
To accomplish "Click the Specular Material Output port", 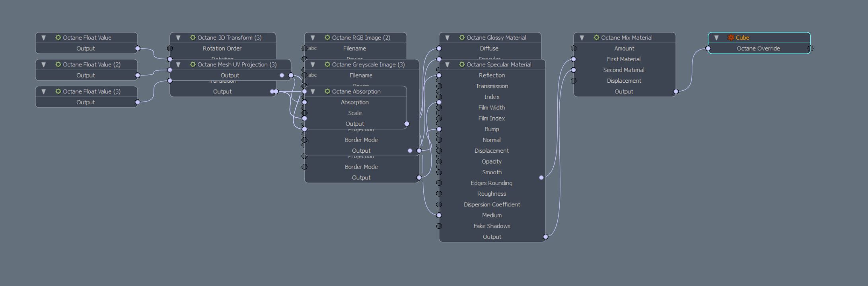I will [545, 237].
